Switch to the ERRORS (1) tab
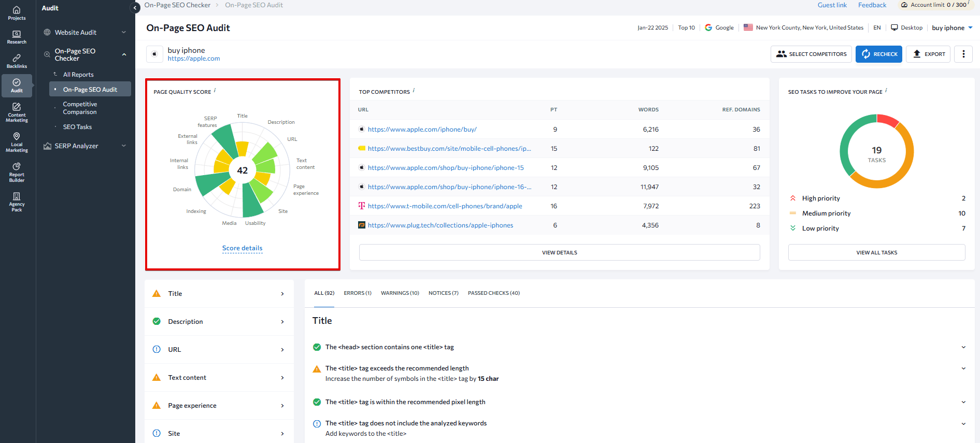This screenshot has width=980, height=443. (x=358, y=293)
